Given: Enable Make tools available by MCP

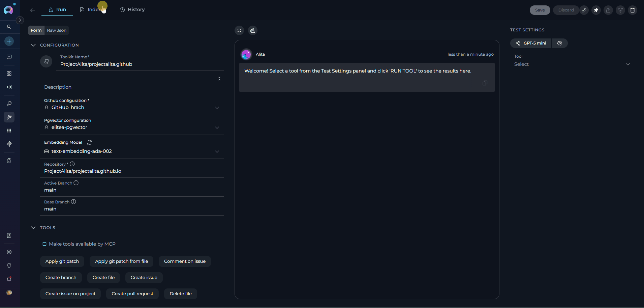Looking at the screenshot, I should (44, 244).
